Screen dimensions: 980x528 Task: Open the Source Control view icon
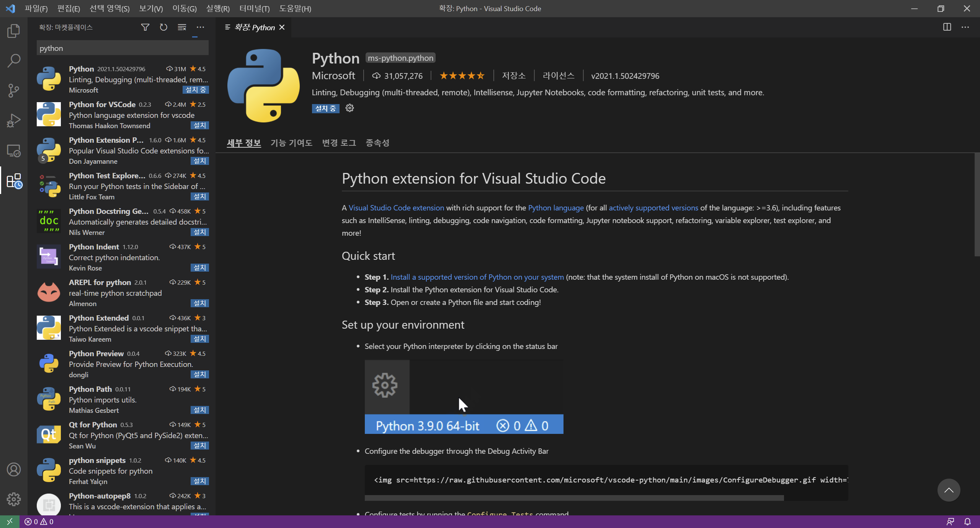tap(14, 91)
